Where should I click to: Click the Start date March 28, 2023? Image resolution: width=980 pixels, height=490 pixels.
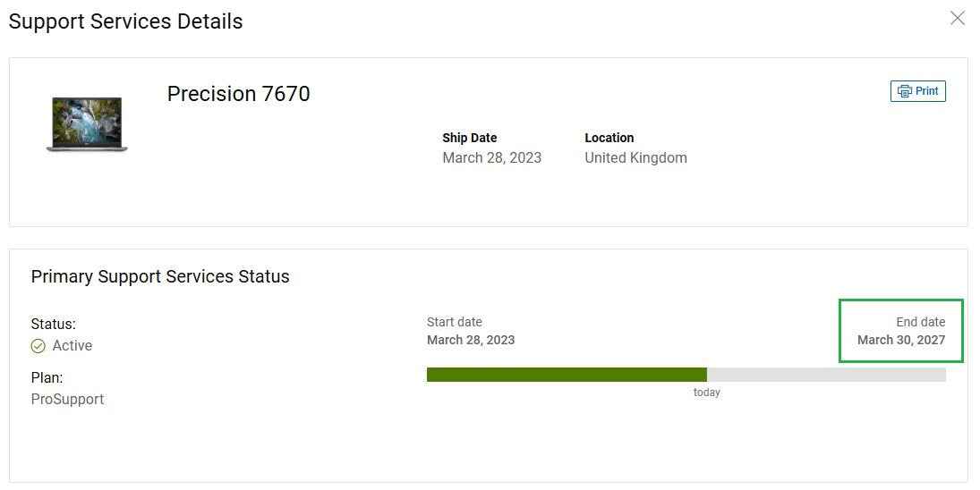click(471, 340)
